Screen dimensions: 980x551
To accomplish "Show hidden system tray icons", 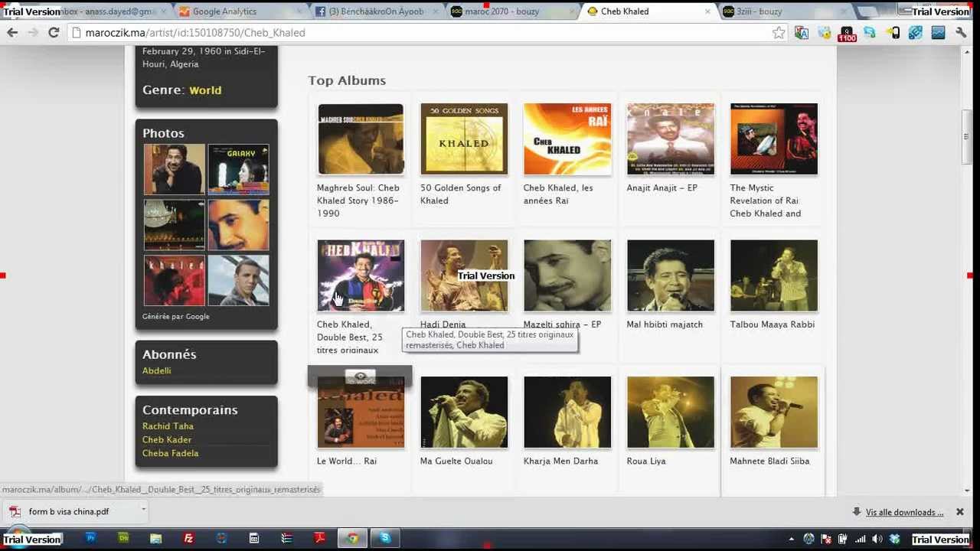I will pyautogui.click(x=792, y=539).
